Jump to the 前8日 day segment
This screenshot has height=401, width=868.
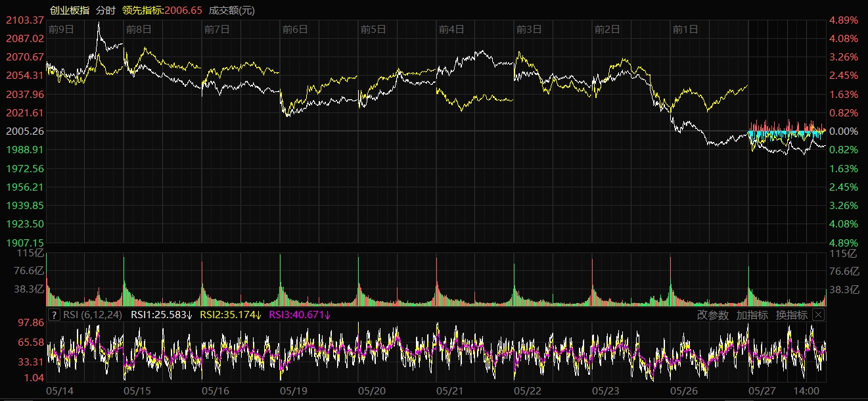pyautogui.click(x=139, y=29)
